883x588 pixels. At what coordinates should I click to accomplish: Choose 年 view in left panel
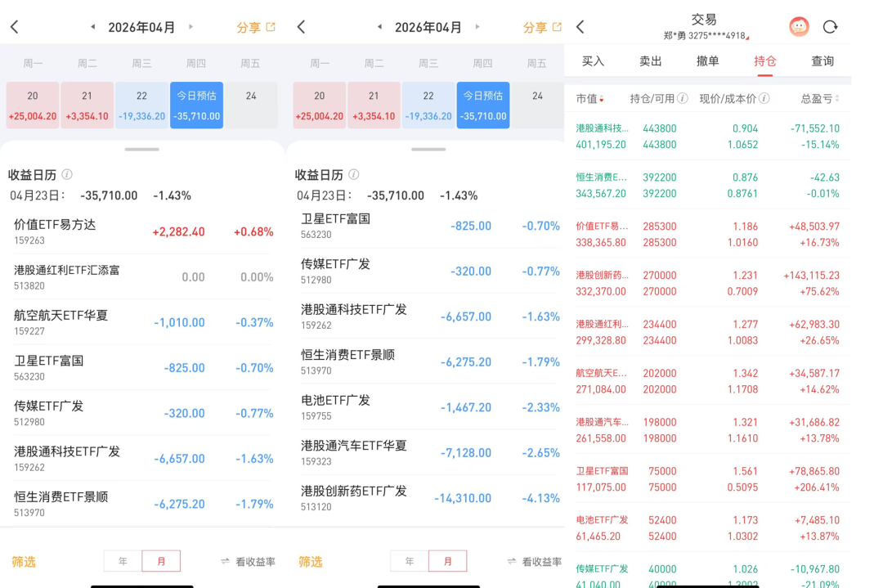click(x=123, y=561)
